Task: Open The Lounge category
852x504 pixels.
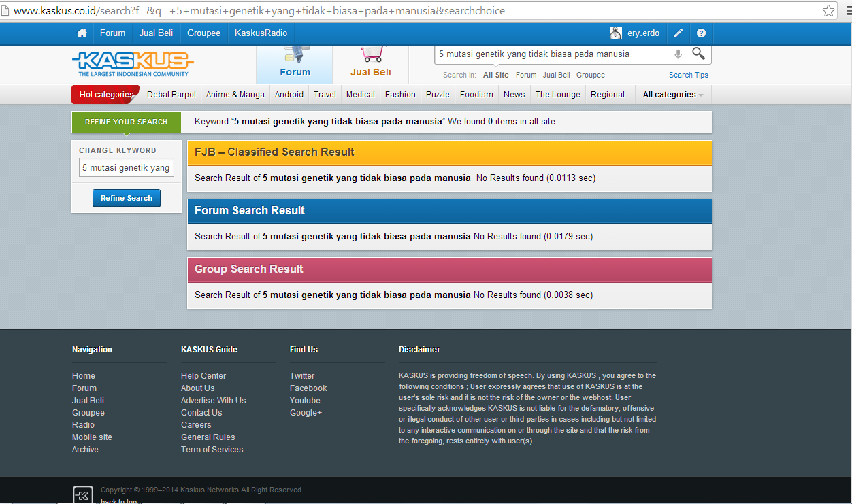Action: point(558,95)
